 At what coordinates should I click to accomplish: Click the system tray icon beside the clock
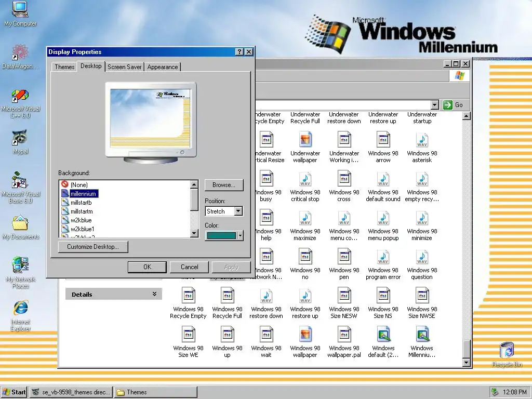pyautogui.click(x=495, y=392)
